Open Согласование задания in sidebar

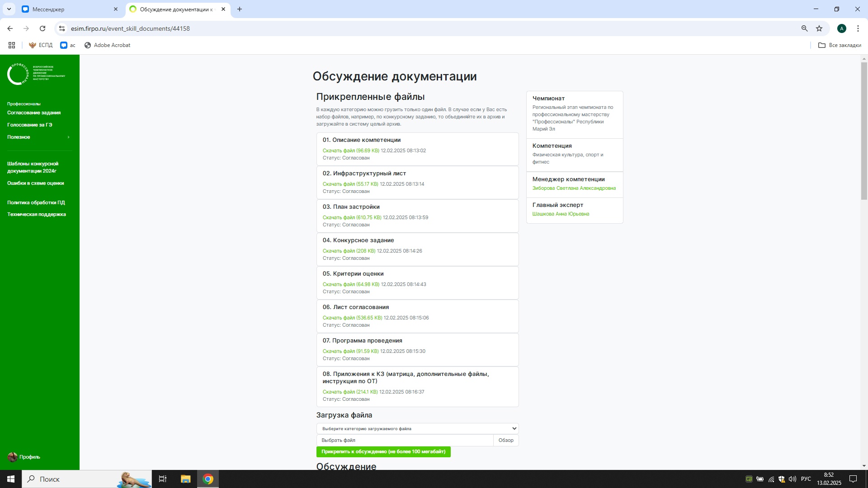click(34, 113)
